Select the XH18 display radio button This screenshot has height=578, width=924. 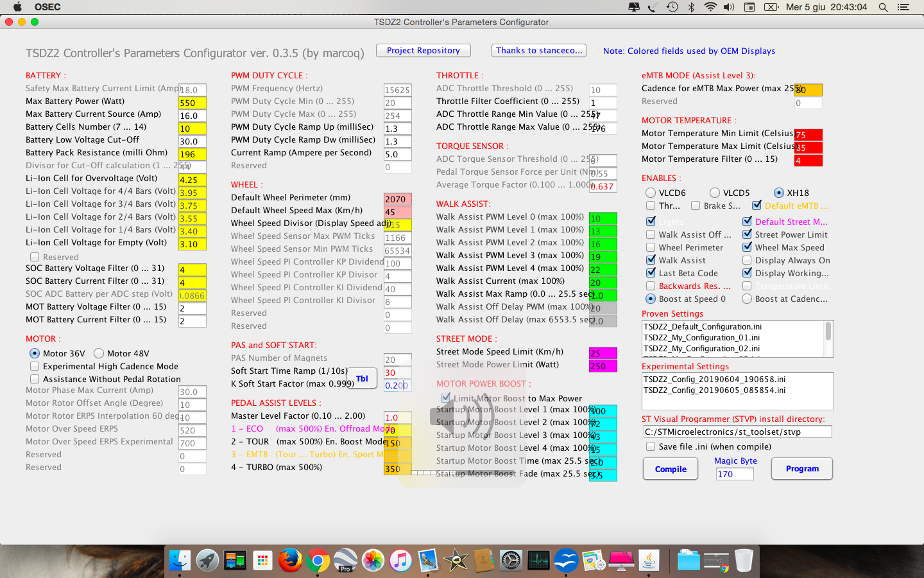[x=779, y=193]
